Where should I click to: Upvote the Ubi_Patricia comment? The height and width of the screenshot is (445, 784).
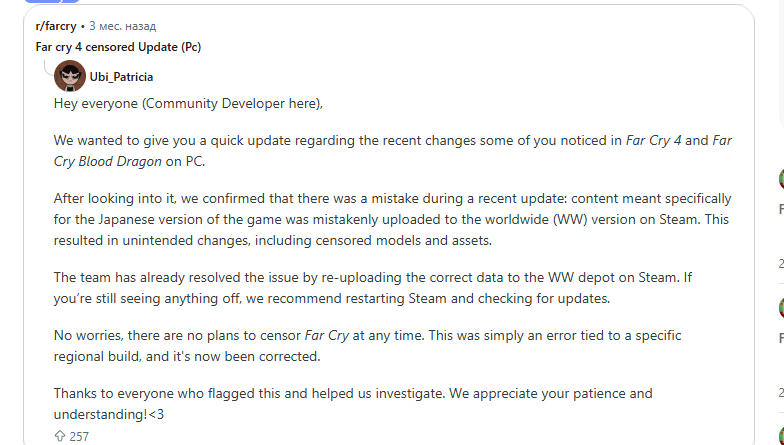pos(60,436)
